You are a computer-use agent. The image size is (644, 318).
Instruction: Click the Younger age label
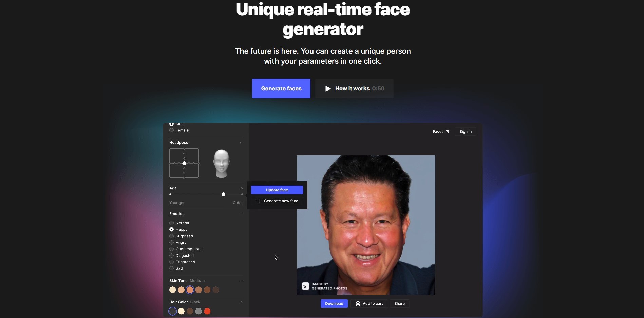177,203
